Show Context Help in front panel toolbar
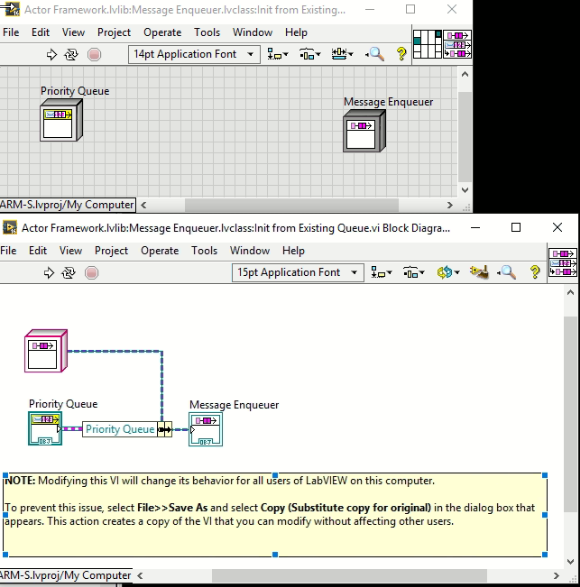Viewport: 580px width, 587px height. click(401, 55)
